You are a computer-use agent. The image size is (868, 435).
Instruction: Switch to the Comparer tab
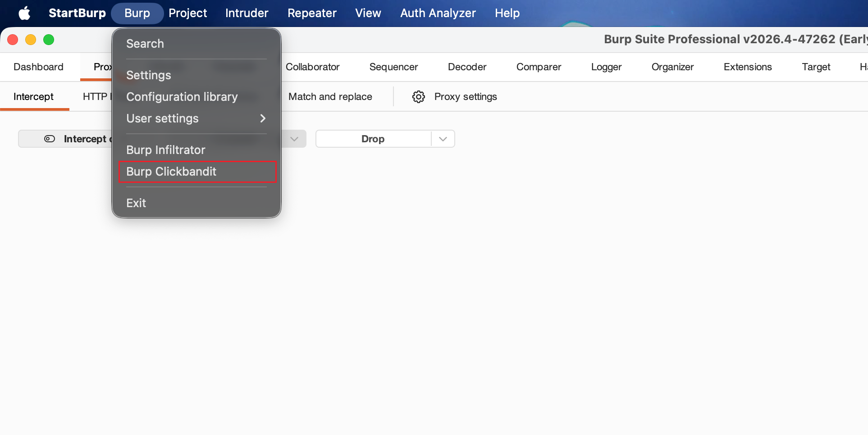point(539,67)
